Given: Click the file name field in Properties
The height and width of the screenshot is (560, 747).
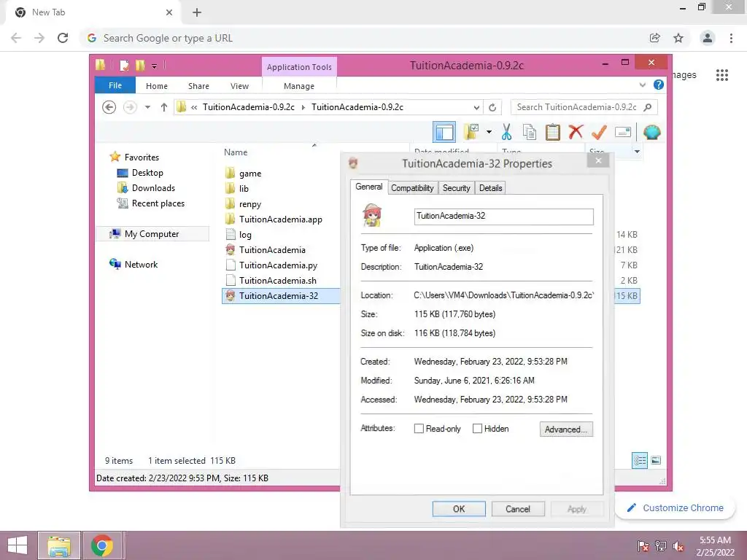Looking at the screenshot, I should point(503,216).
